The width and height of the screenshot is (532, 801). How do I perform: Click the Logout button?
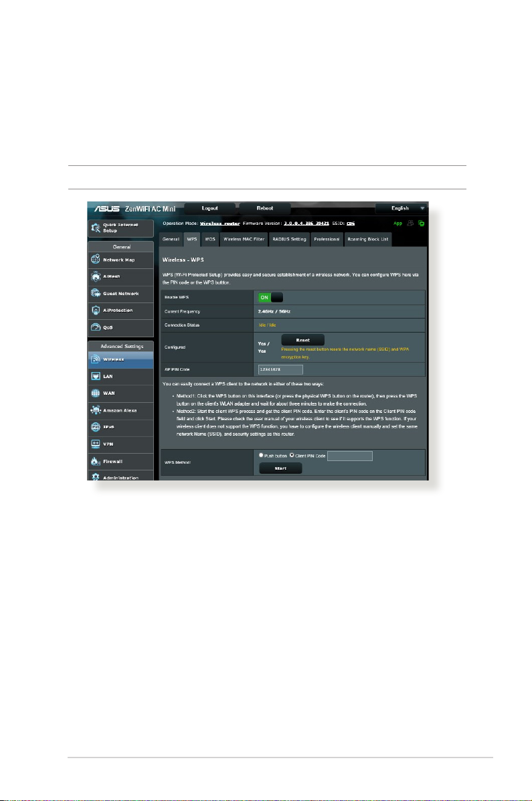pyautogui.click(x=209, y=208)
